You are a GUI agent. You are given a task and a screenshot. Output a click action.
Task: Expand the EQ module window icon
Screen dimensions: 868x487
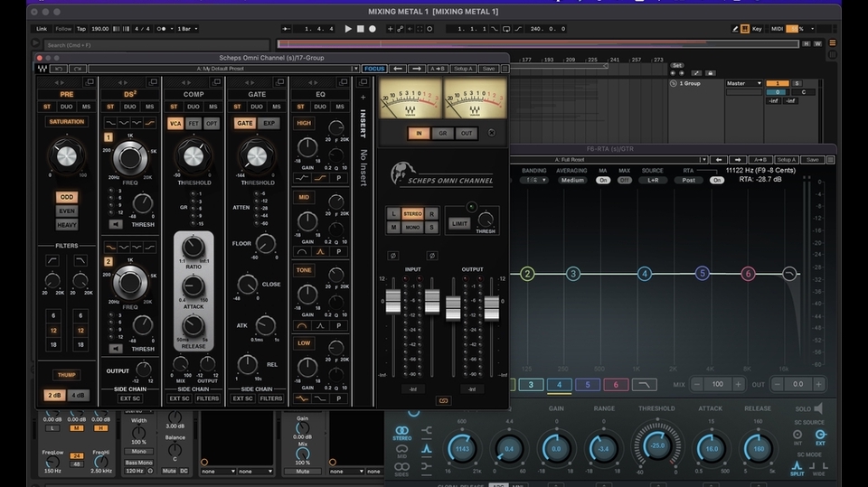click(x=344, y=82)
